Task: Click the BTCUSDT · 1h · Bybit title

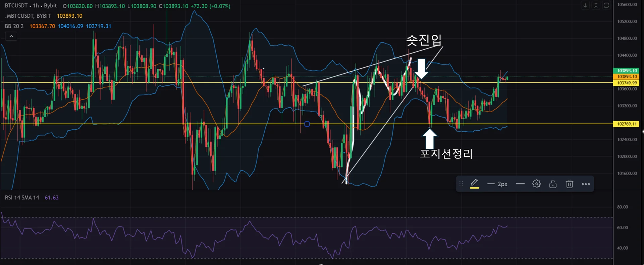Action: tap(31, 6)
